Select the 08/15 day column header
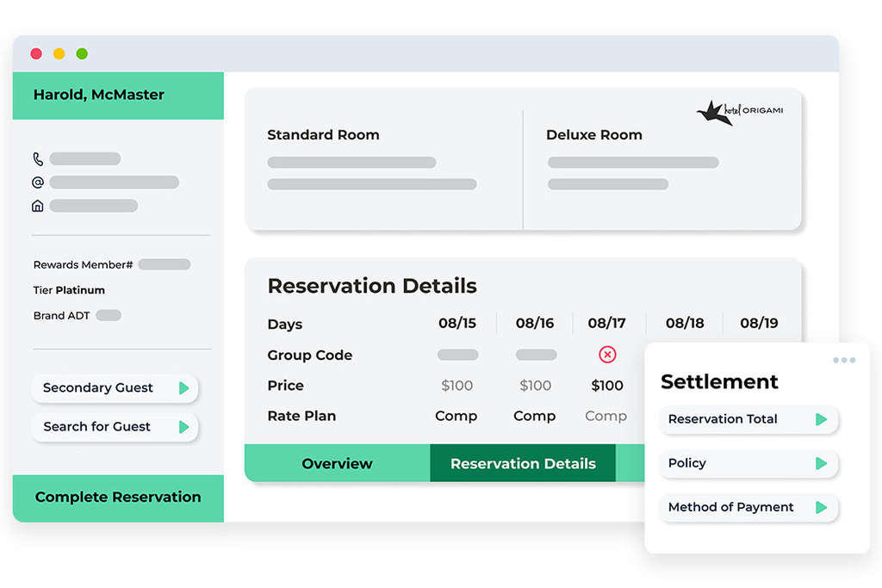The width and height of the screenshot is (882, 588). point(457,324)
